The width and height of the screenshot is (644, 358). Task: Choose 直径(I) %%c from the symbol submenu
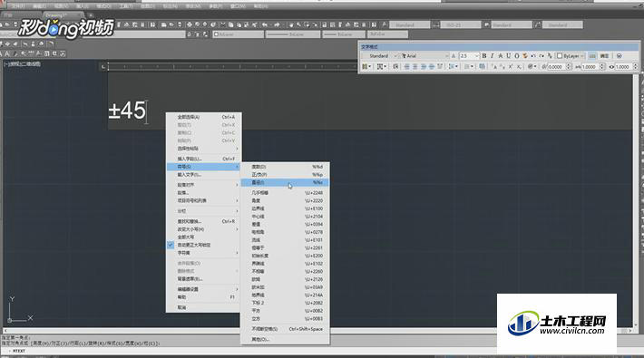point(285,182)
